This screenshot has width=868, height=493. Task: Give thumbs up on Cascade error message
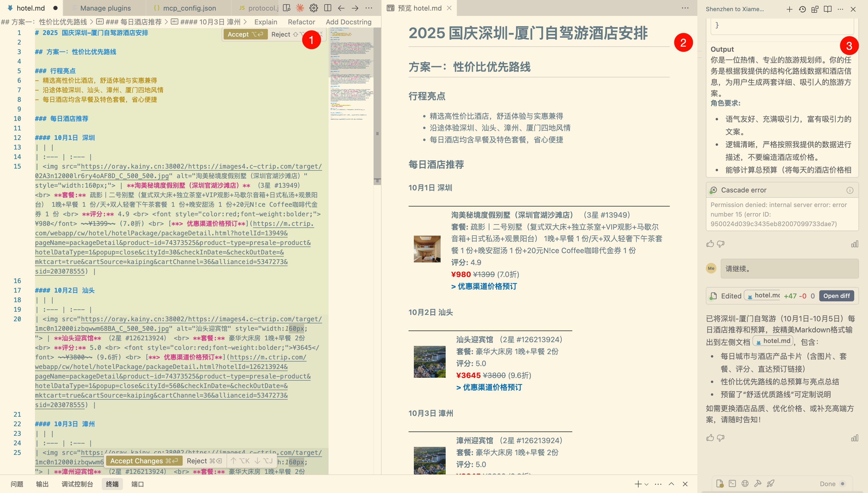(x=710, y=244)
